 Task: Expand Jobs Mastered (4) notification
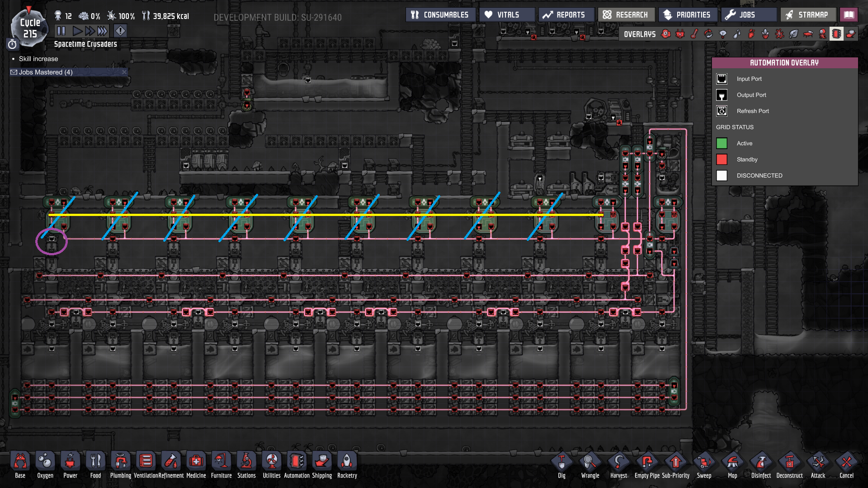click(45, 72)
